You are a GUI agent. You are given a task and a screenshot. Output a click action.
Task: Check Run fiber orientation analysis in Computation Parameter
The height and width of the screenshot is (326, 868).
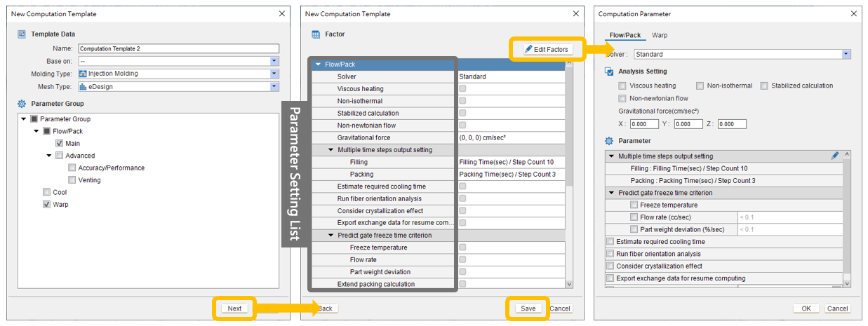pos(610,254)
